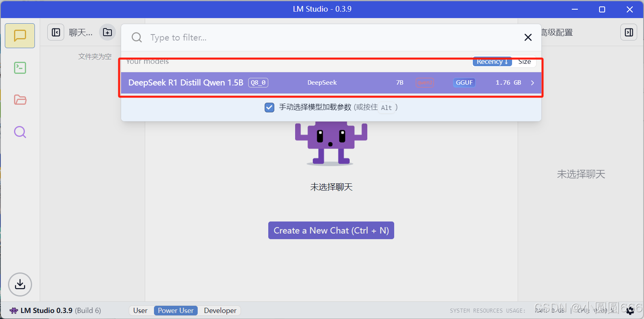644x319 pixels.
Task: Click the GGUF format badge
Action: click(464, 83)
